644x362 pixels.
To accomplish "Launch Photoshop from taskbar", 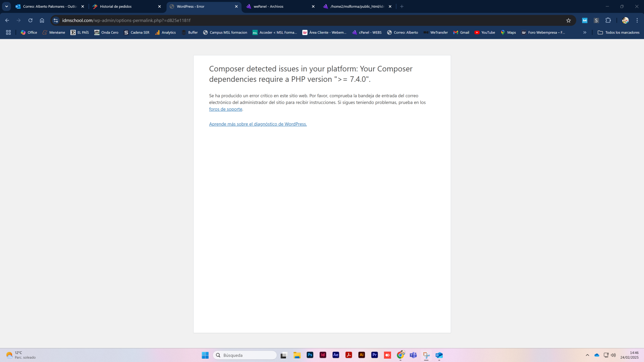I will (x=310, y=355).
